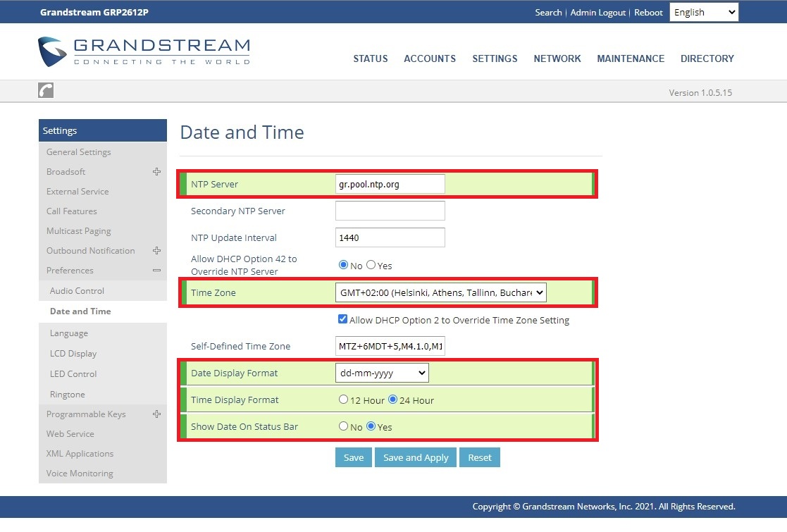Expand Outbound Notification plus icon

156,251
